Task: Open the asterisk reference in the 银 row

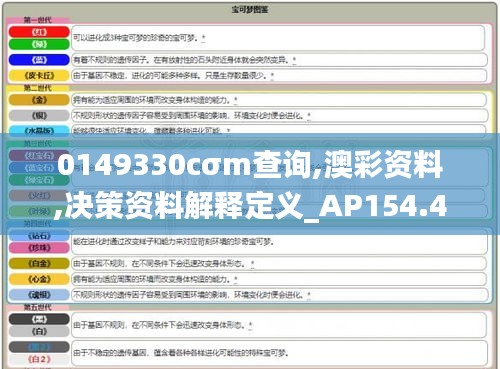Action: (x=309, y=115)
